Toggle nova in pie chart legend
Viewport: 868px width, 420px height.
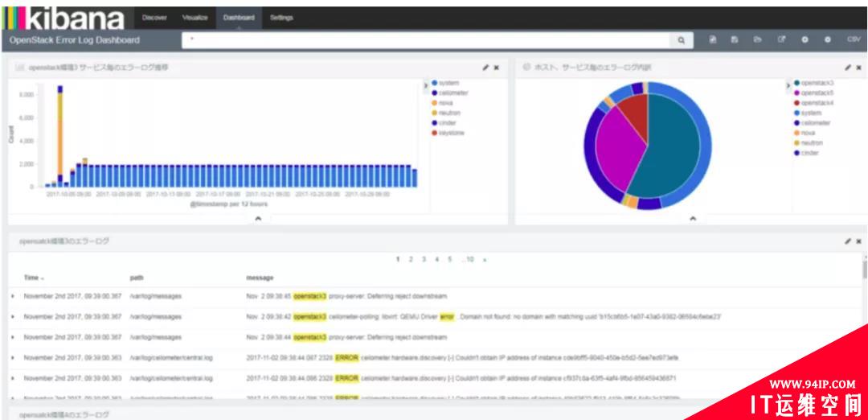[805, 133]
